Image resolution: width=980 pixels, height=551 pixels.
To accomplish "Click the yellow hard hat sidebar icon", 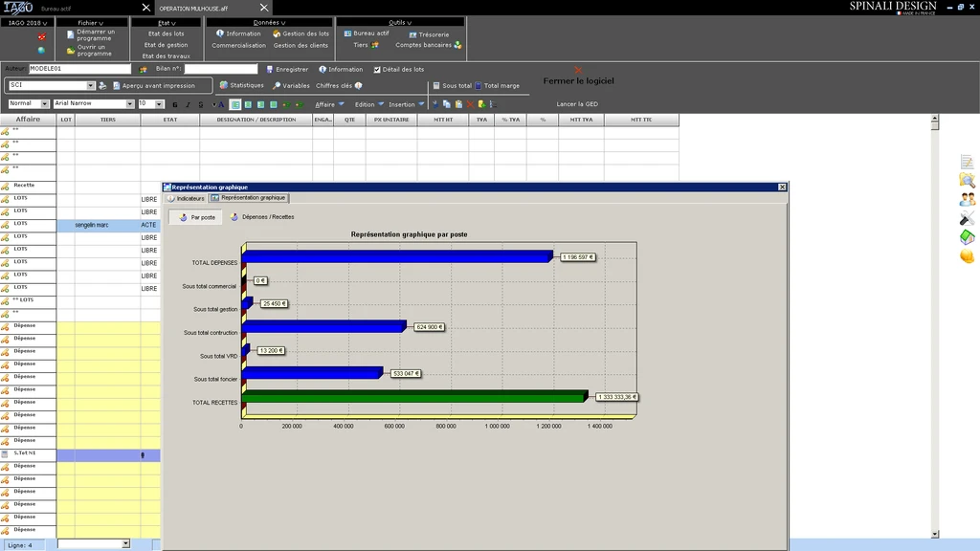I will (967, 256).
